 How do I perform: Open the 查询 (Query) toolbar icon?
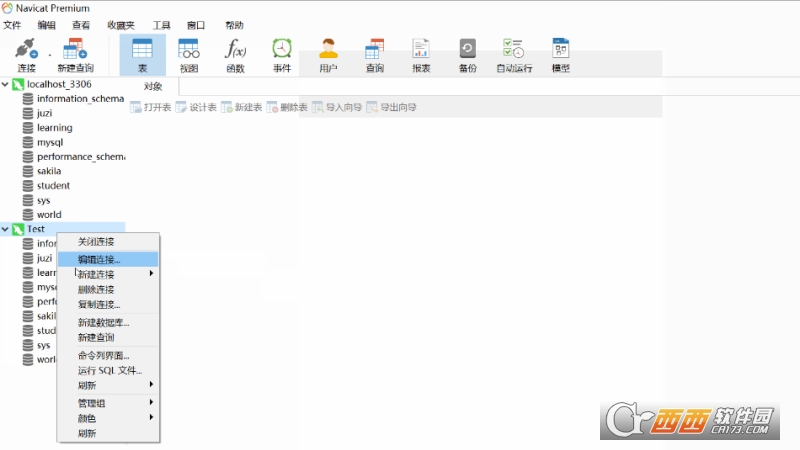point(374,49)
